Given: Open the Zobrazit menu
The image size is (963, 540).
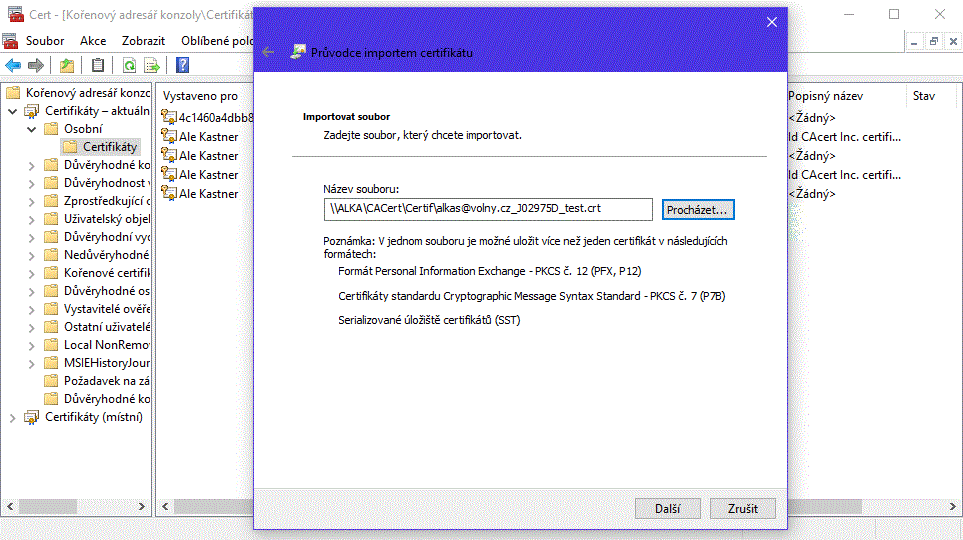Looking at the screenshot, I should click(144, 41).
